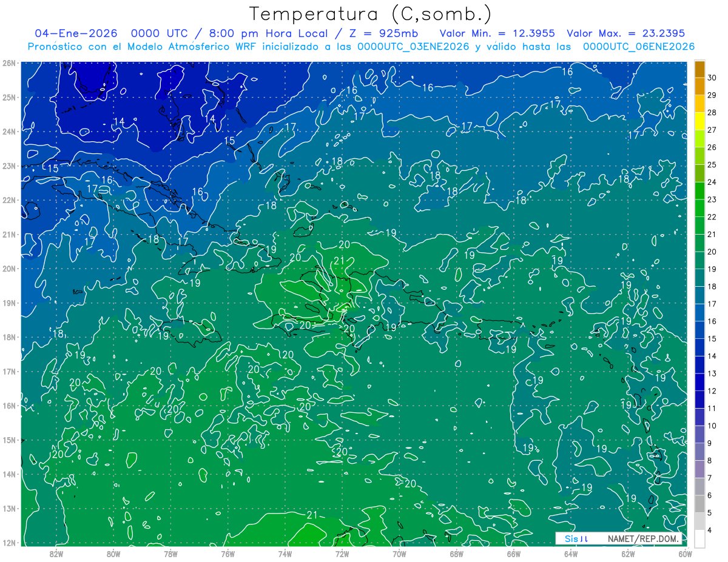This screenshot has width=728, height=562.
Task: Click the orange top segment of color scale
Action: tap(699, 70)
